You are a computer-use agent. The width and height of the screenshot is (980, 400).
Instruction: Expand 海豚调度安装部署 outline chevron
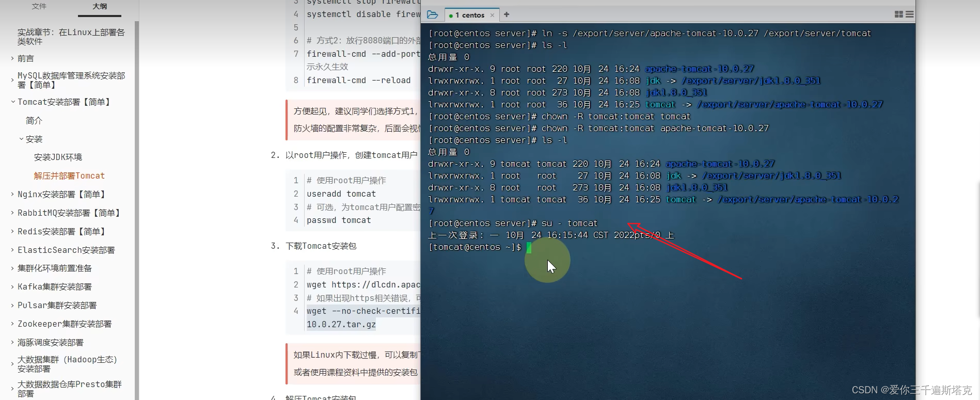click(x=12, y=342)
